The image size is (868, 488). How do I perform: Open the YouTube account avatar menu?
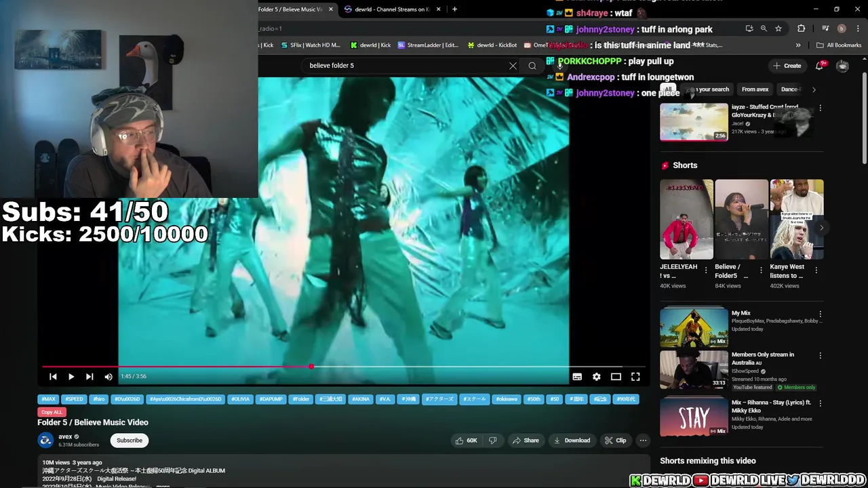coord(842,66)
